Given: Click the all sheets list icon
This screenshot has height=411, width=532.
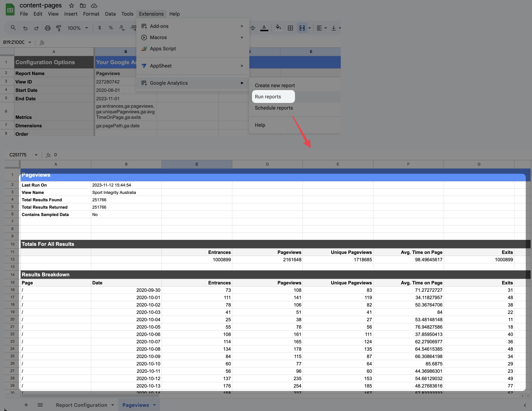Looking at the screenshot, I should coord(40,405).
